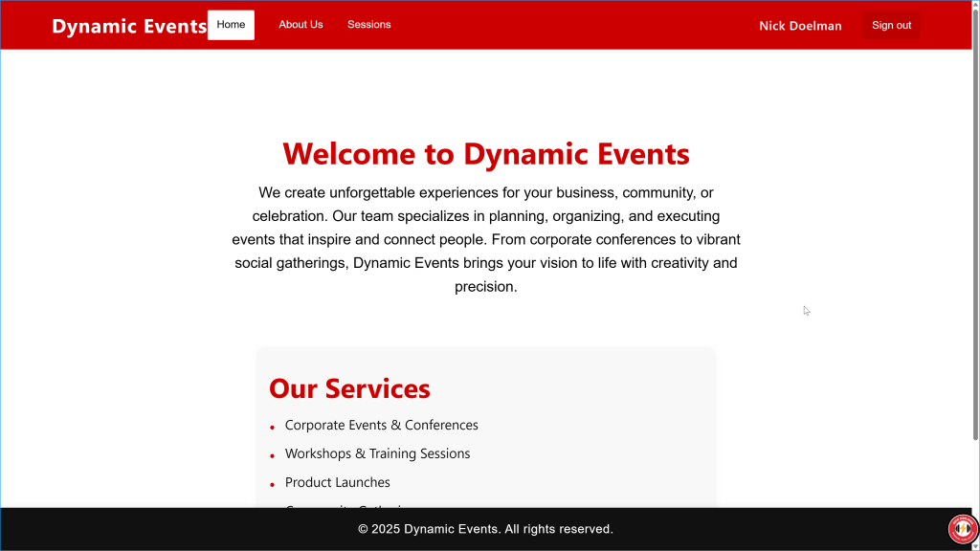Open the Sessions menu item
Image resolution: width=980 pixels, height=551 pixels.
click(x=368, y=25)
